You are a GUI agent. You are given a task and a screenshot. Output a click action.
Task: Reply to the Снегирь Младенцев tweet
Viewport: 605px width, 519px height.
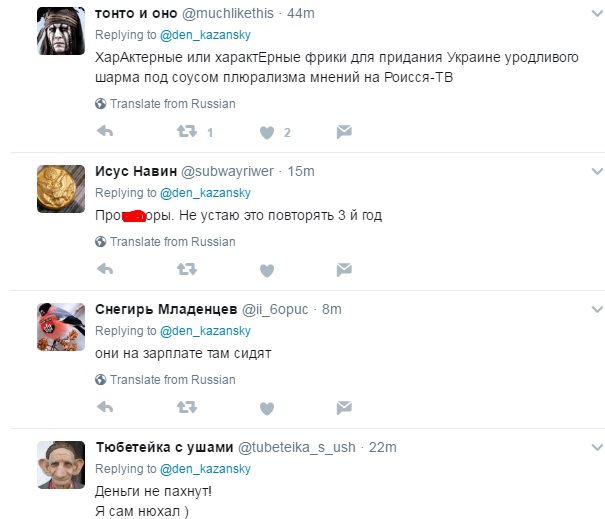click(105, 407)
